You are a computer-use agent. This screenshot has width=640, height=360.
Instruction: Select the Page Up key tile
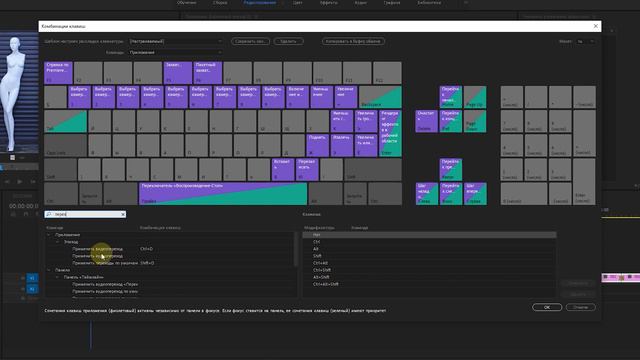[475, 97]
